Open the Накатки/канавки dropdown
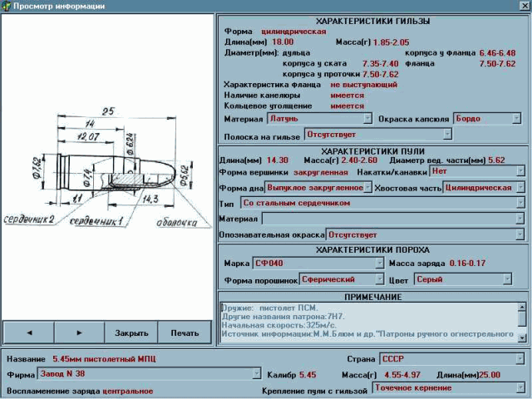The image size is (532, 399). click(x=520, y=171)
